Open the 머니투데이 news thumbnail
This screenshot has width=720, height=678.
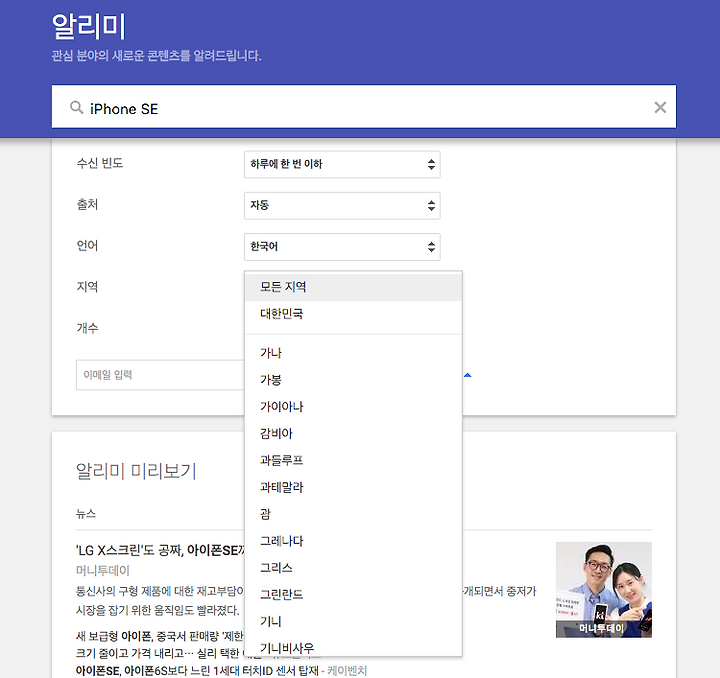(x=603, y=590)
